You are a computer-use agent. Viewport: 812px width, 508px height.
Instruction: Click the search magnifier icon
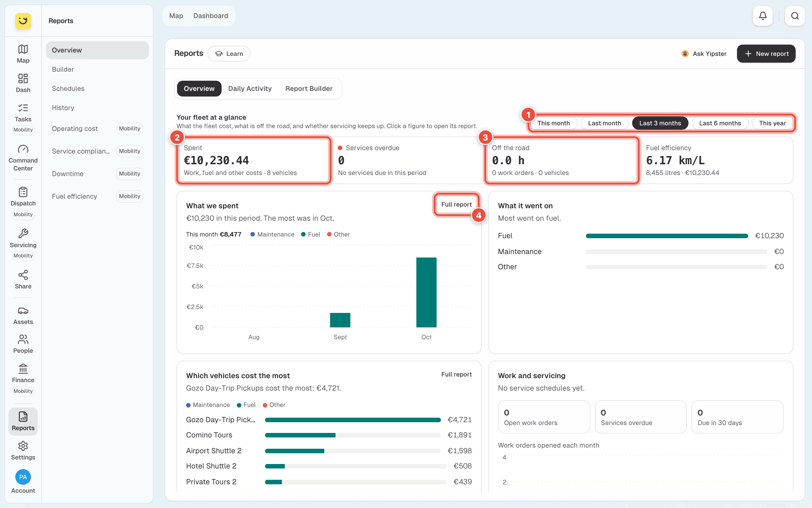click(795, 16)
